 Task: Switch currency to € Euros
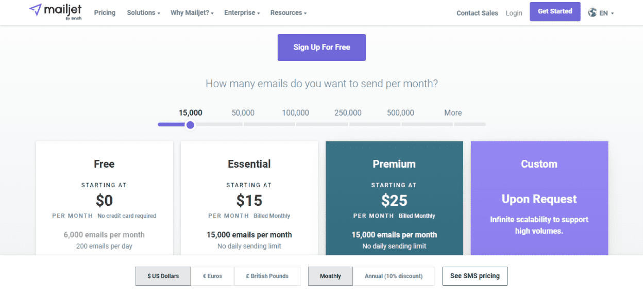(213, 276)
